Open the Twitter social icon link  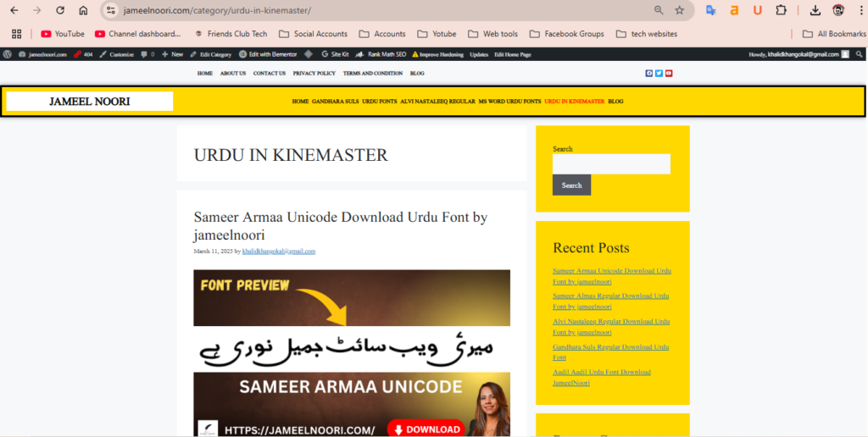[x=659, y=74]
